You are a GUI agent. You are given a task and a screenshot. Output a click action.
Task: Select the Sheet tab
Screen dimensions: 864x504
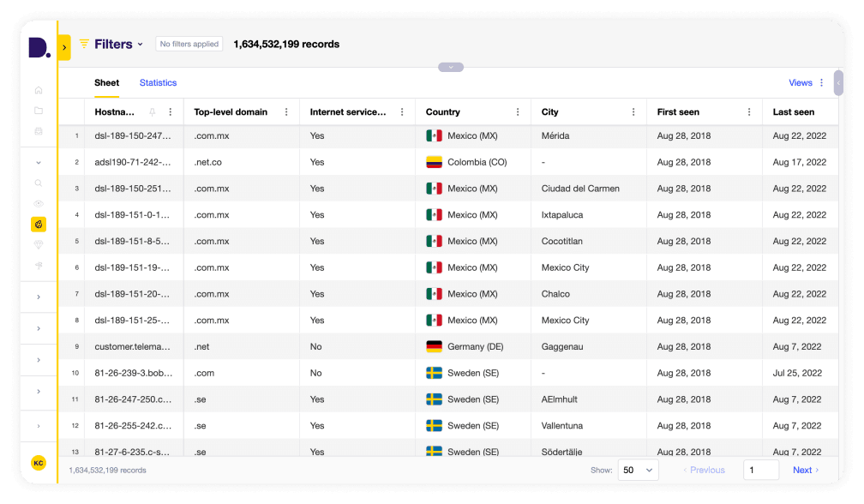(107, 82)
